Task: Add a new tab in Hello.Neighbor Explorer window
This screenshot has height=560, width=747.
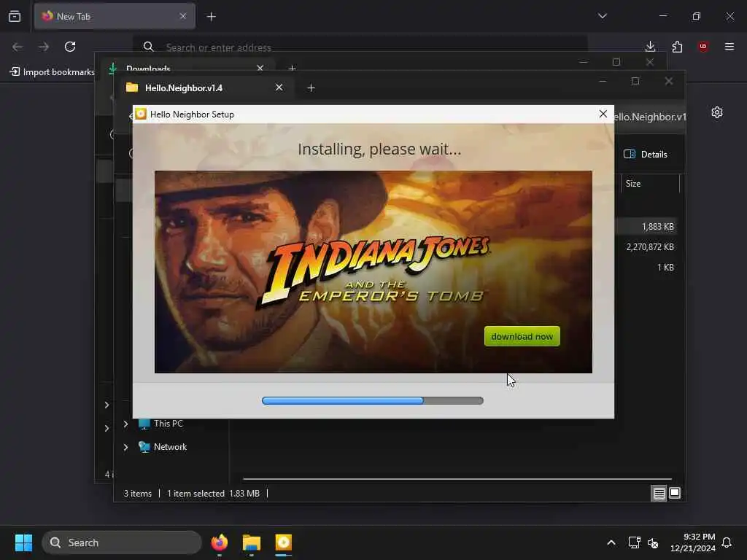Action: [x=311, y=88]
